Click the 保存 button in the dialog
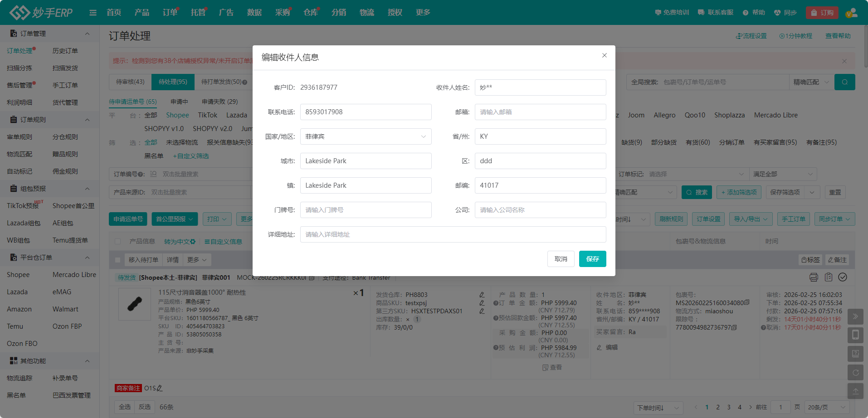The width and height of the screenshot is (868, 418). click(x=592, y=259)
